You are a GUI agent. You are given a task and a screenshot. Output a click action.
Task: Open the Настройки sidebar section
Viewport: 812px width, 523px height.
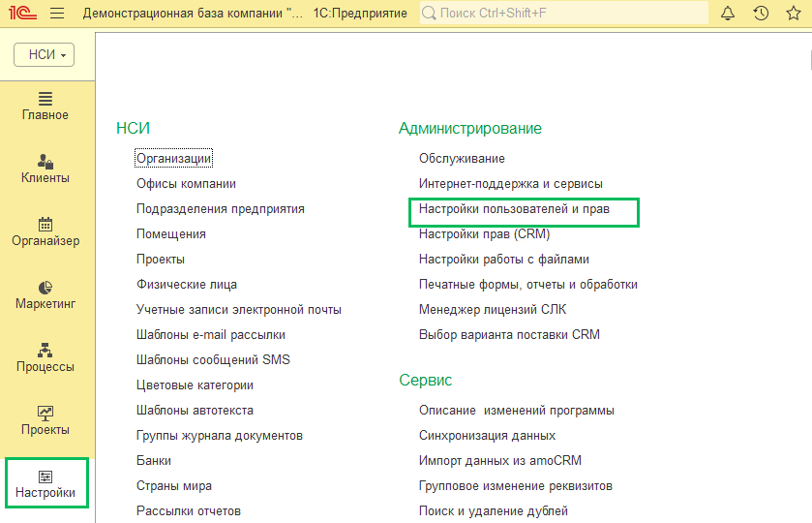tap(45, 484)
